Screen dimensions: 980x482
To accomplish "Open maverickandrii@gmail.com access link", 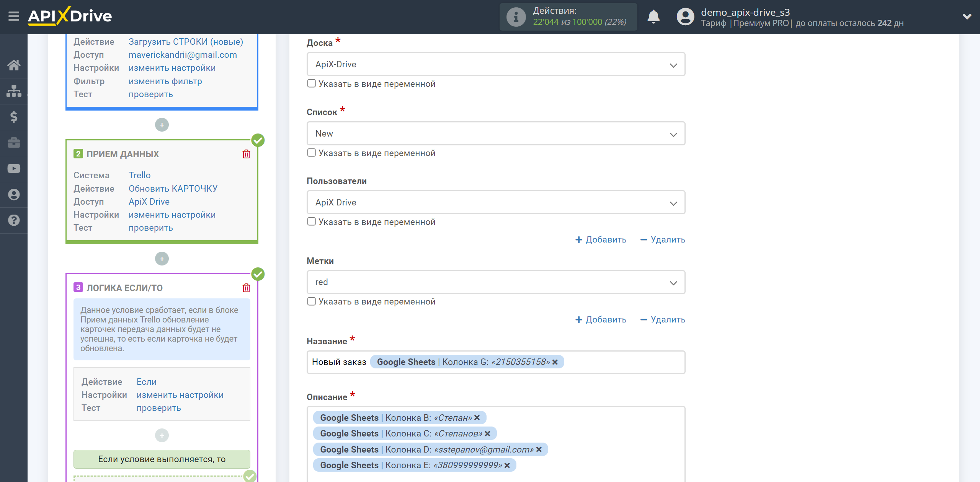I will (183, 55).
